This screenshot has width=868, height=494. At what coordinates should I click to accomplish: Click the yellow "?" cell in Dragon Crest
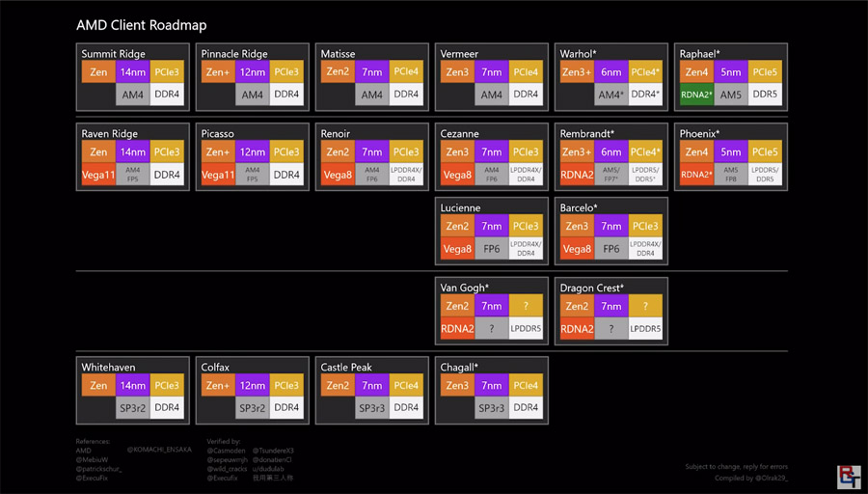(x=645, y=306)
